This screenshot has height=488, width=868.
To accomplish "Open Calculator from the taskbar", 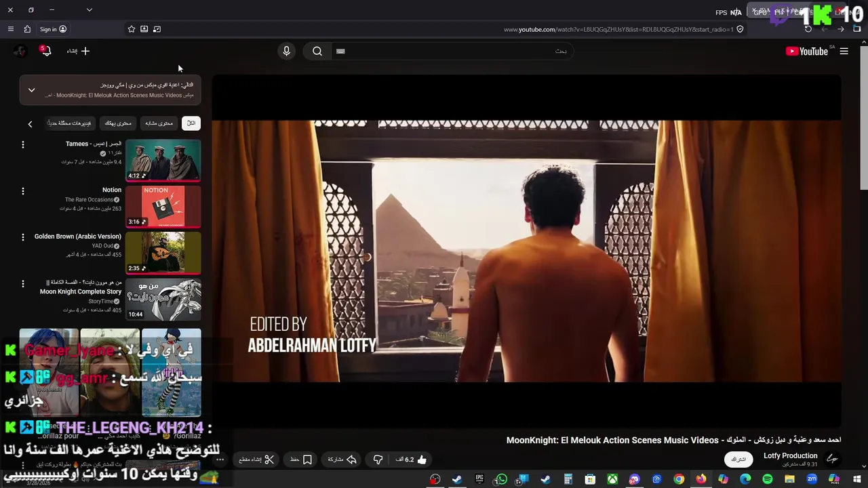I will click(568, 479).
